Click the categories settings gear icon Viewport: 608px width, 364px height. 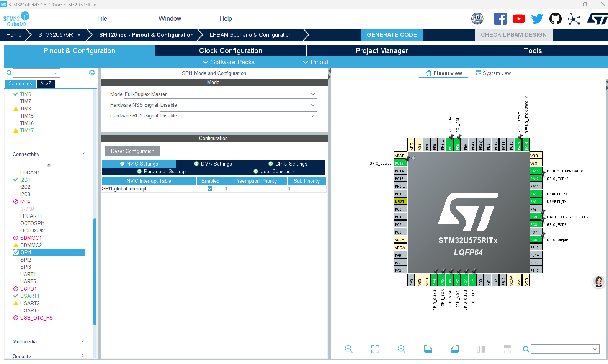tap(92, 73)
